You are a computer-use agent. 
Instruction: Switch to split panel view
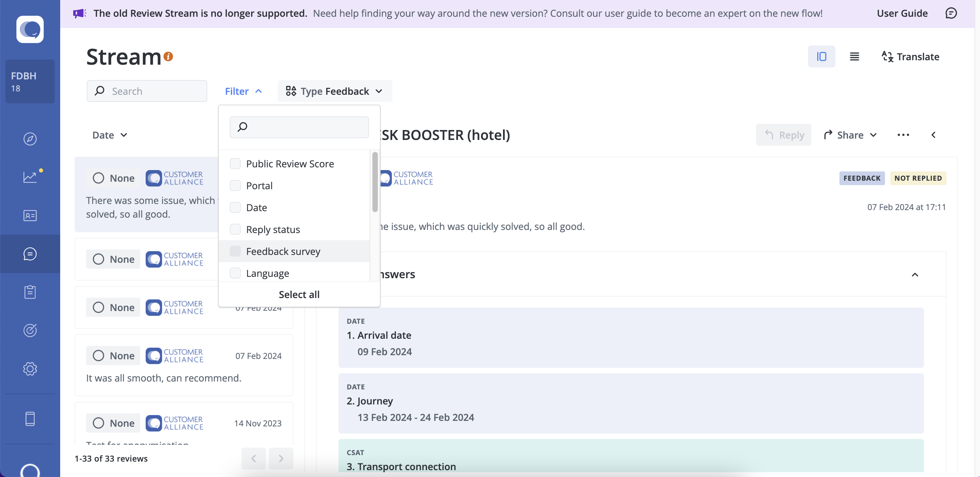coord(821,57)
